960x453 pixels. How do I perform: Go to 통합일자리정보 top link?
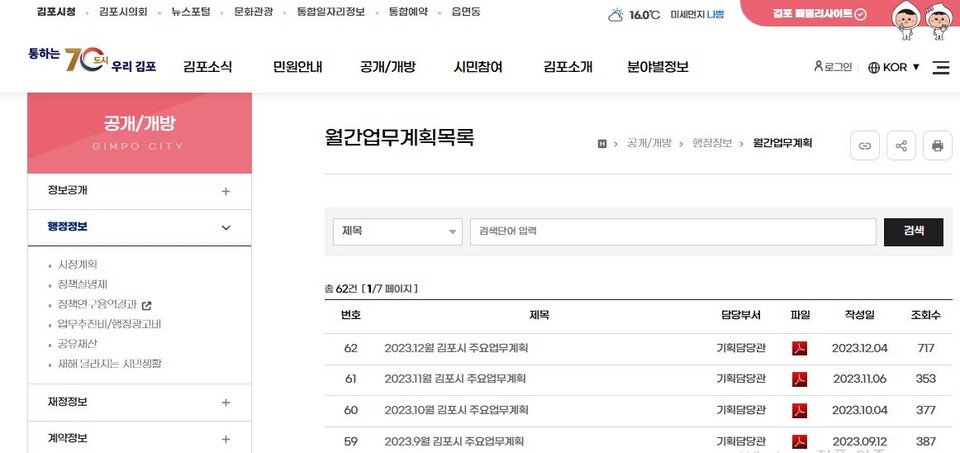click(331, 12)
